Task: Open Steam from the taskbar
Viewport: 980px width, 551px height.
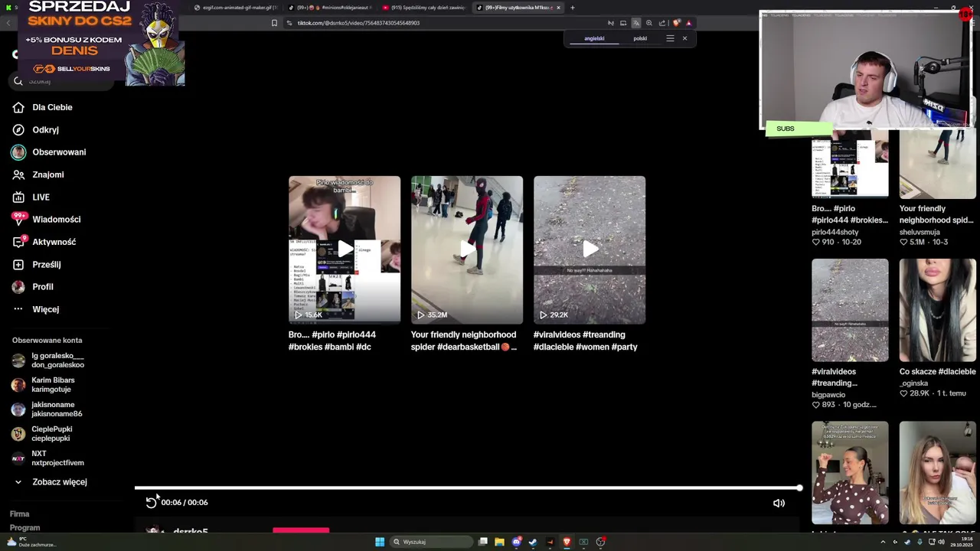Action: [534, 542]
